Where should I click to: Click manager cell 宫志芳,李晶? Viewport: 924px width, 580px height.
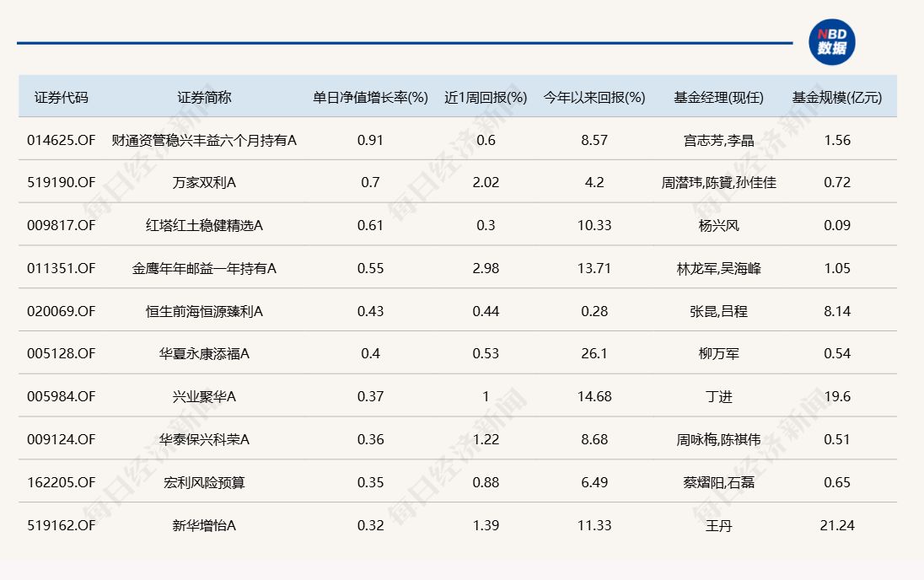tap(718, 140)
